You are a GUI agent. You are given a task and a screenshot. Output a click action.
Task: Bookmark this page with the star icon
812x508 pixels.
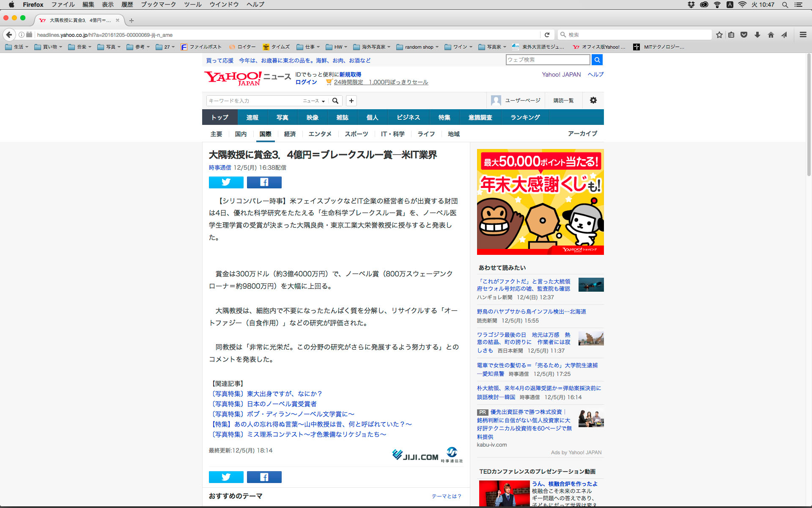(719, 35)
